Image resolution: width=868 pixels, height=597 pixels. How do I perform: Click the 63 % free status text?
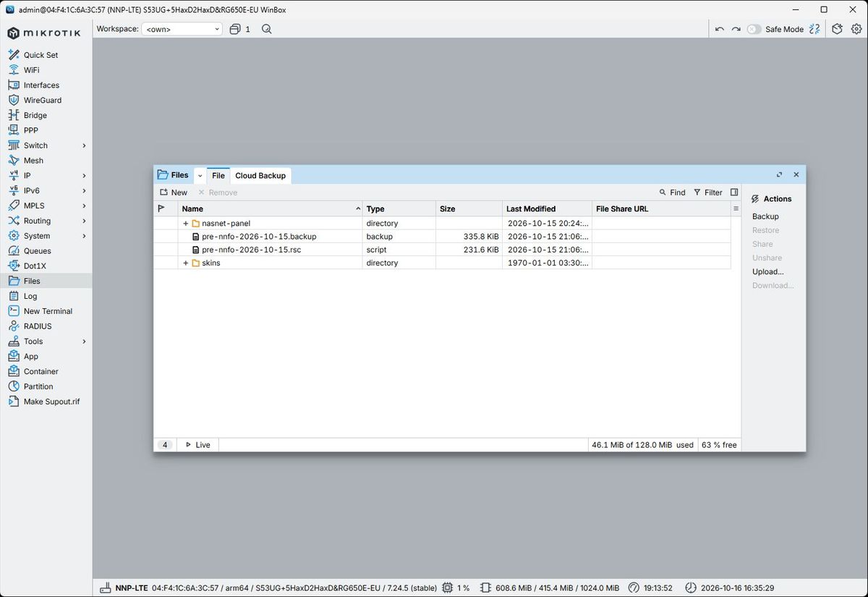719,445
